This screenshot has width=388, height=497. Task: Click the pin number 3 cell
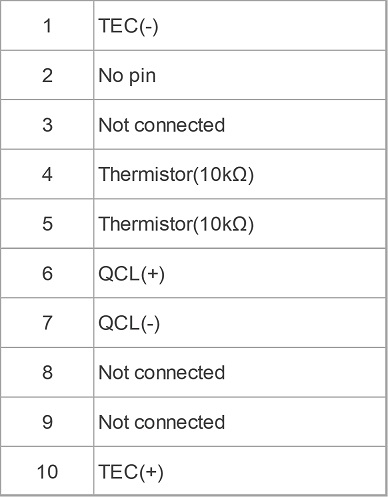click(47, 125)
